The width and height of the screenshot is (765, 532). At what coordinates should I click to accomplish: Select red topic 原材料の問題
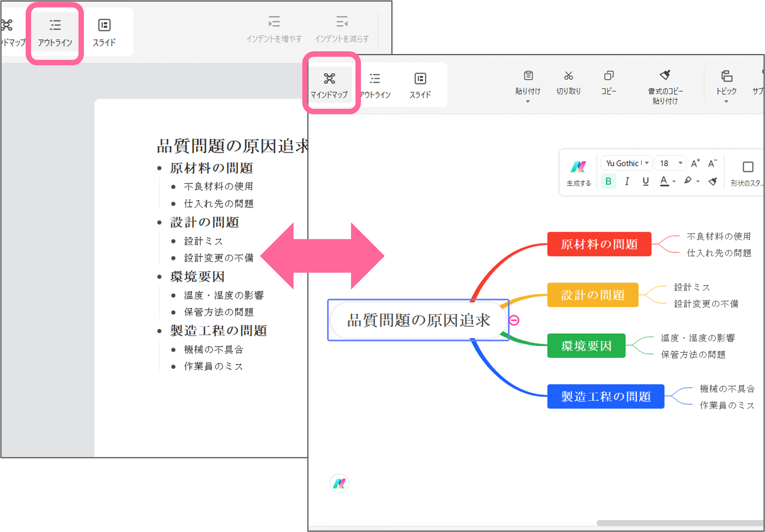click(599, 244)
